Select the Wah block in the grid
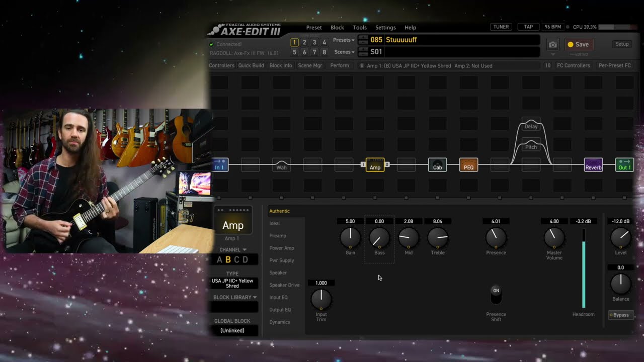This screenshot has width=644, height=362. point(281,165)
